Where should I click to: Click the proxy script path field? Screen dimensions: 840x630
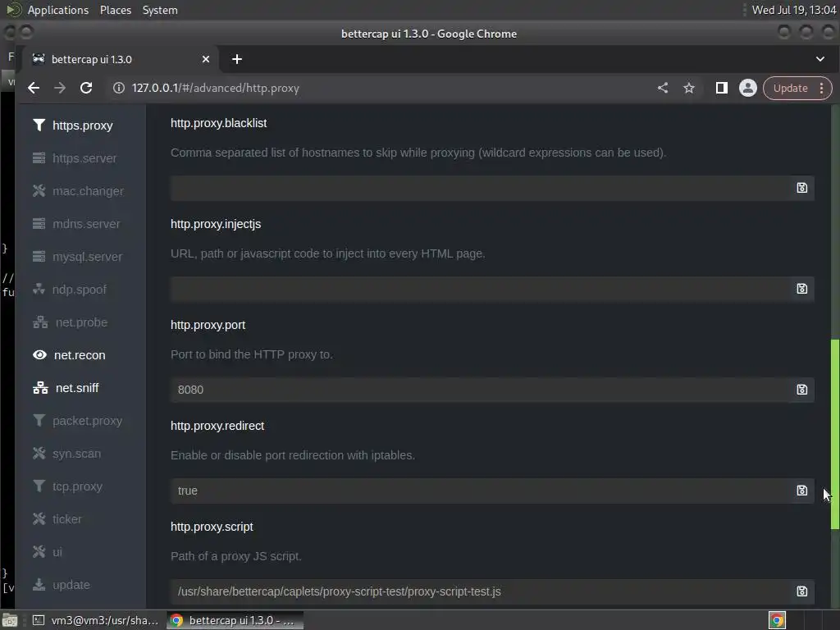pyautogui.click(x=481, y=591)
